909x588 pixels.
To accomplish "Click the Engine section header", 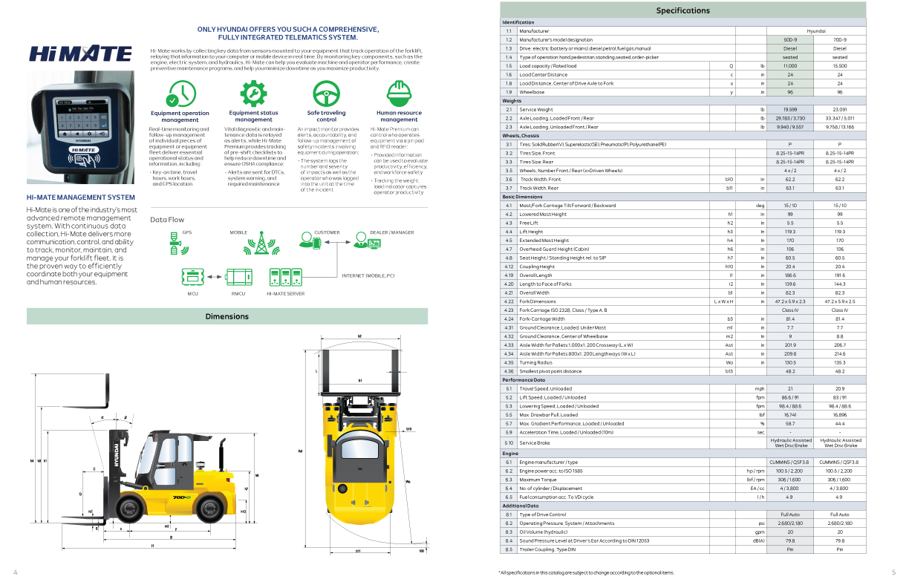I will tap(682, 453).
